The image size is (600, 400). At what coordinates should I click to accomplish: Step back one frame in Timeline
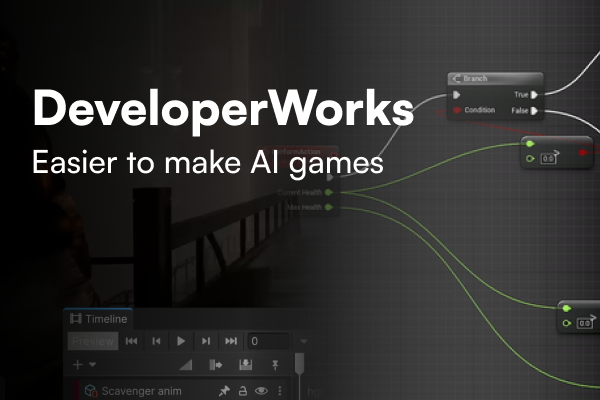156,341
